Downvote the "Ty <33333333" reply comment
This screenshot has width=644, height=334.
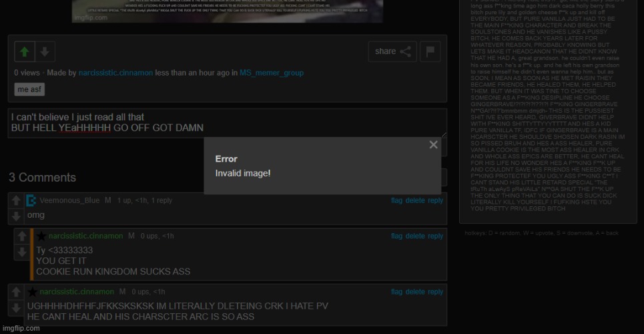(22, 252)
